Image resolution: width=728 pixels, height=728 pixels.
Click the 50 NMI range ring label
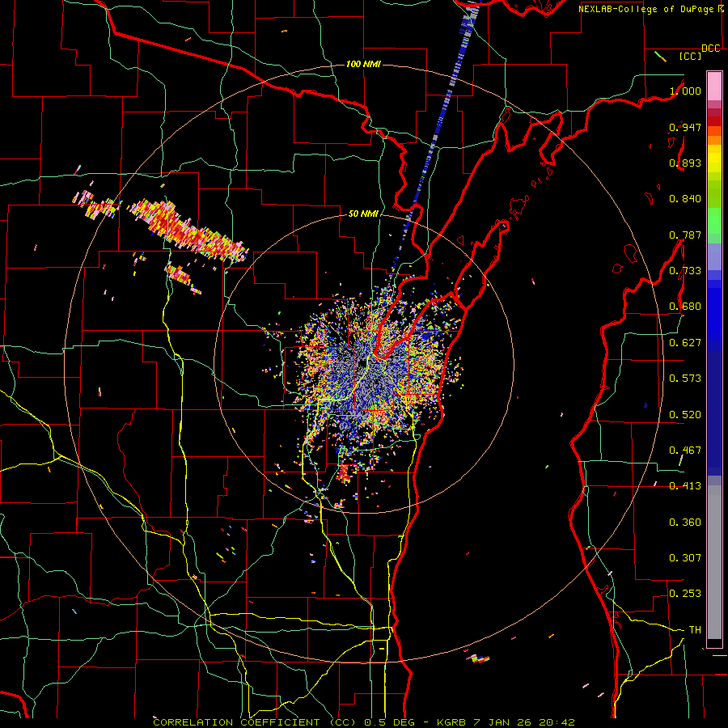click(363, 214)
